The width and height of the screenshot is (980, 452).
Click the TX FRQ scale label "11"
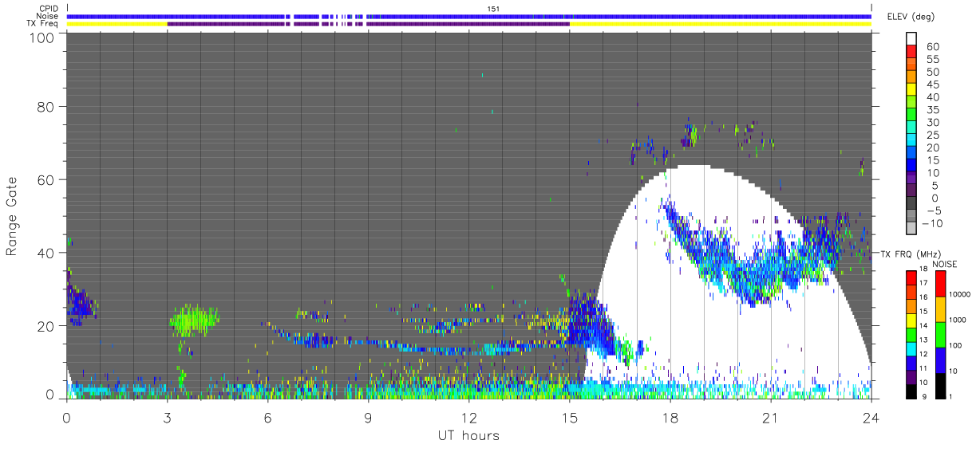coord(922,369)
